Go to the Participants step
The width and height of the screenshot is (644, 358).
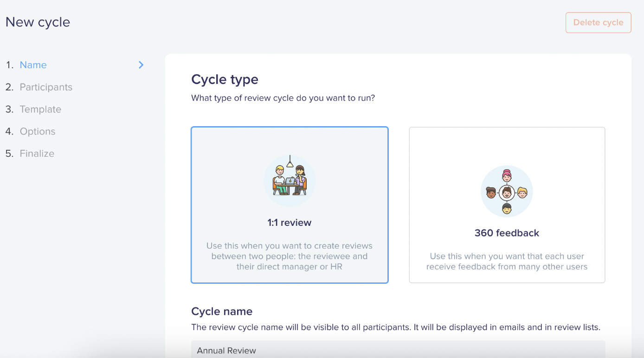tap(46, 87)
